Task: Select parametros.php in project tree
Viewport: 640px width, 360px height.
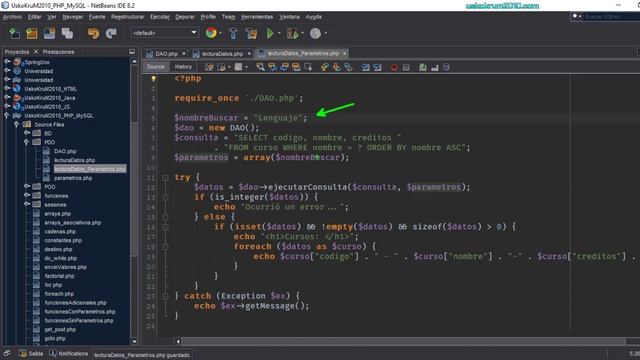Action: pos(73,178)
